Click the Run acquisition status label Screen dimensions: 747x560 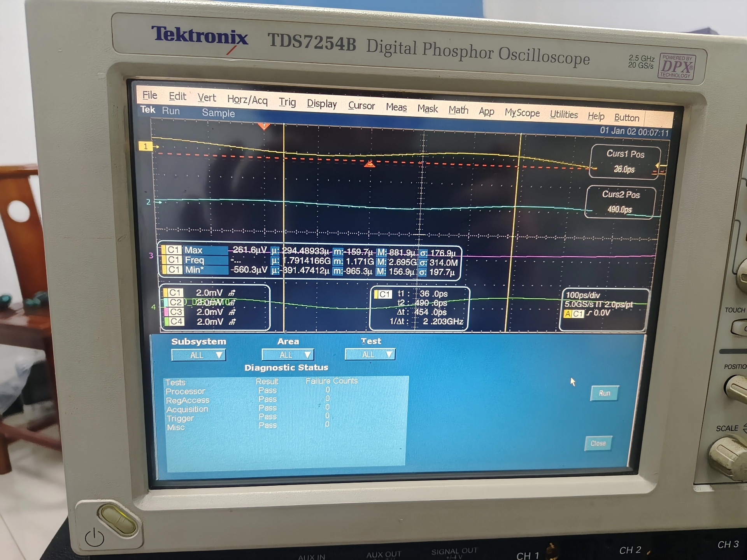click(171, 111)
